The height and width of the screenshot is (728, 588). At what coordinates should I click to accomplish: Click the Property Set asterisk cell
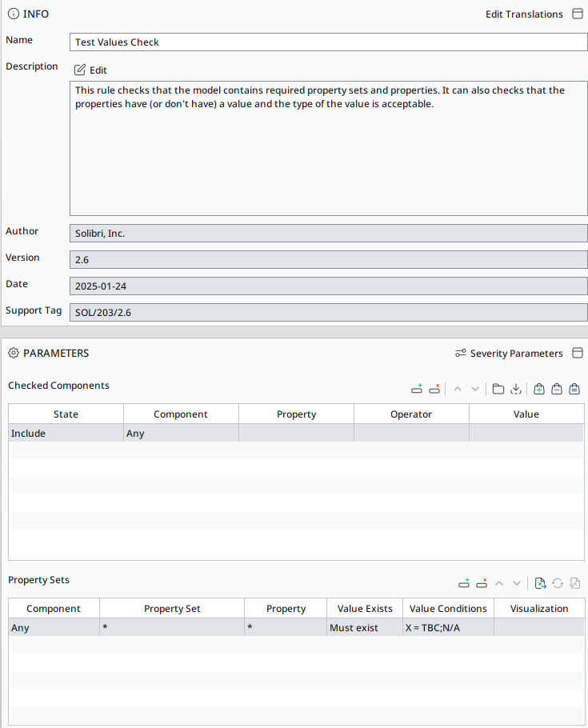point(172,628)
